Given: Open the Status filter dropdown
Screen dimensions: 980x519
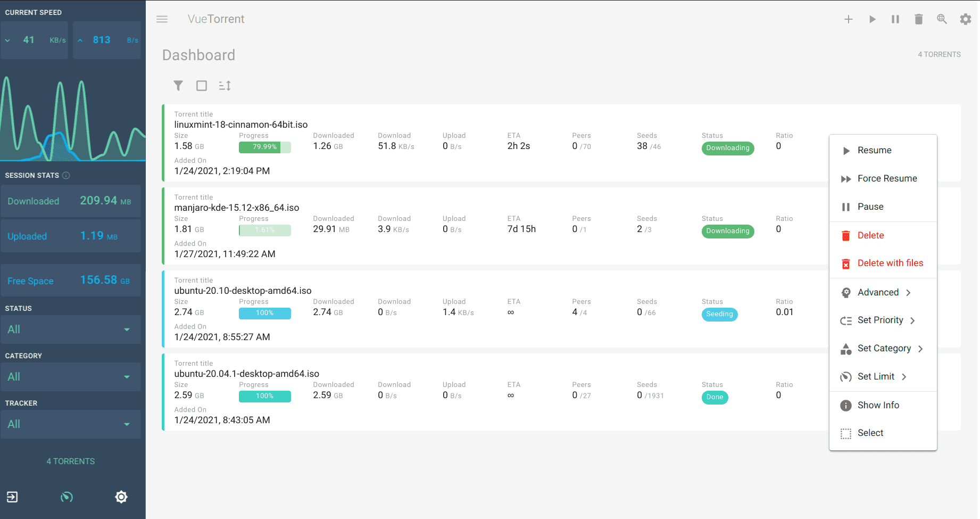Looking at the screenshot, I should (x=70, y=329).
